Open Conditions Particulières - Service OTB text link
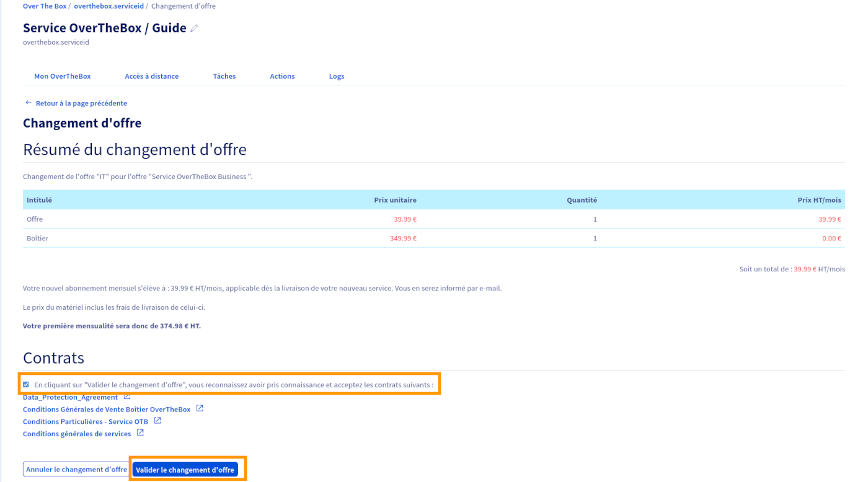Viewport: 868px width, 482px height. coord(86,422)
